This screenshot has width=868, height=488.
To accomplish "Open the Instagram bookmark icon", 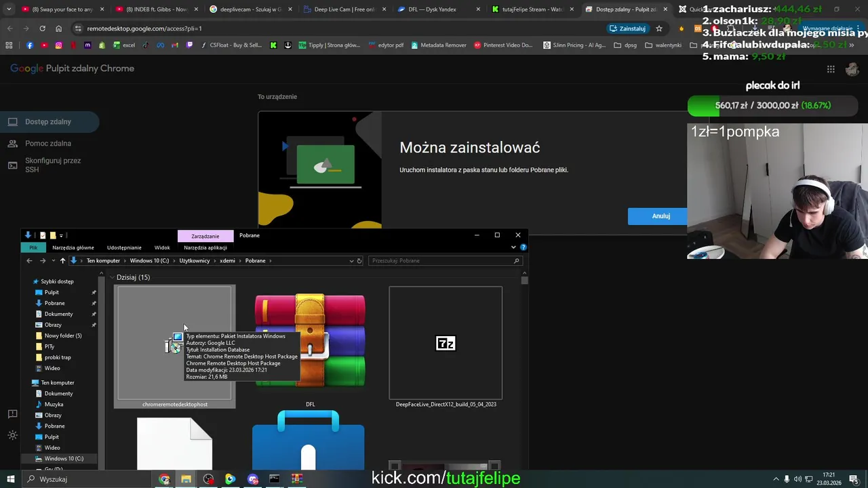I will (58, 45).
